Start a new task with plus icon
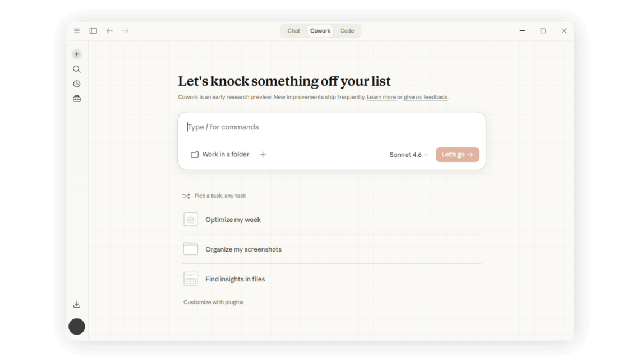The image size is (644, 362). (x=77, y=54)
